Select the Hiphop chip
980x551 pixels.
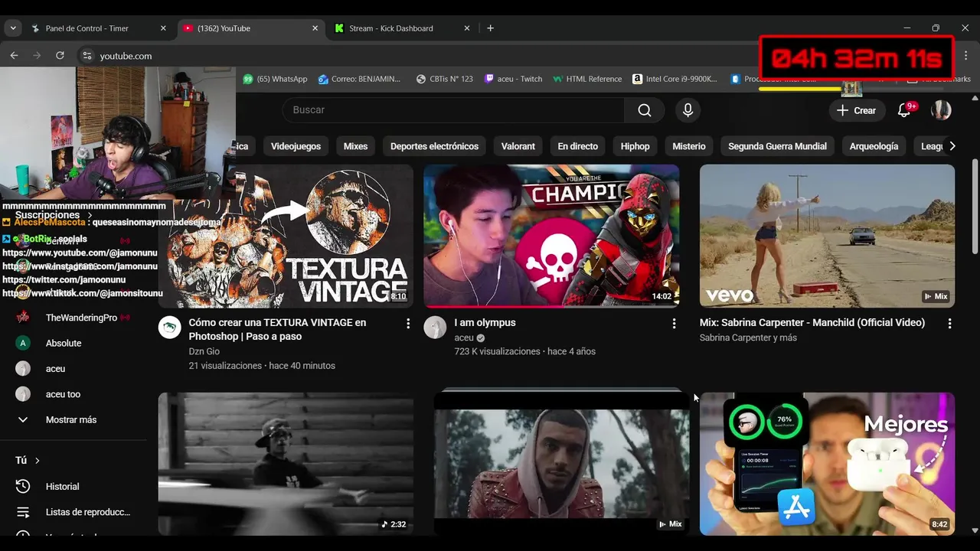[x=635, y=146]
